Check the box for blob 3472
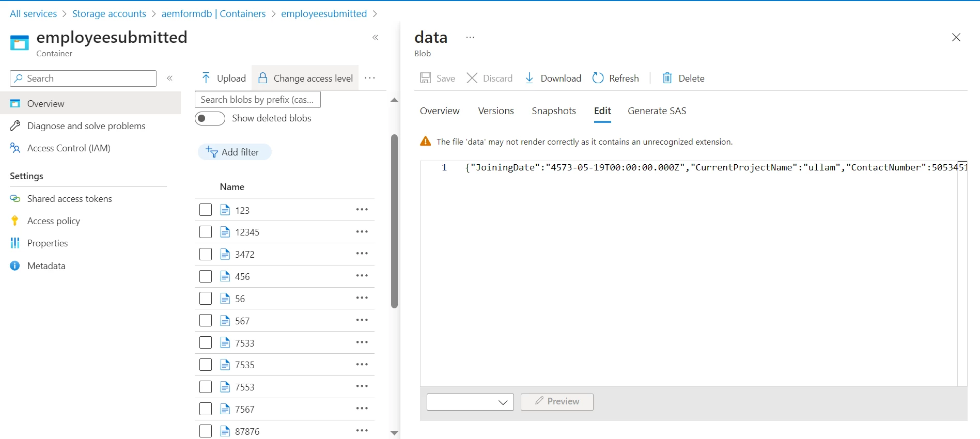980x439 pixels. click(206, 254)
